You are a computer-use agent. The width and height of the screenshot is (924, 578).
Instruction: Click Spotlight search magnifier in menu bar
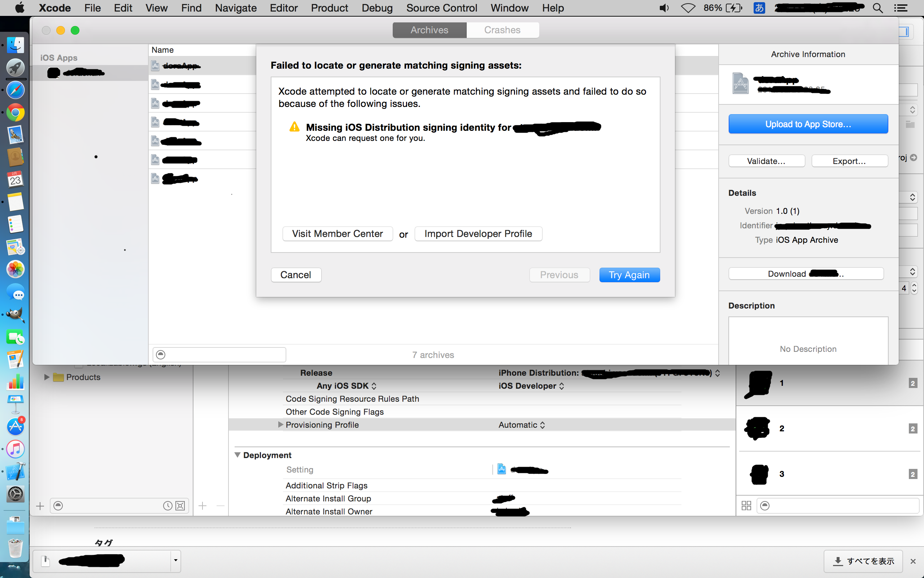tap(878, 8)
